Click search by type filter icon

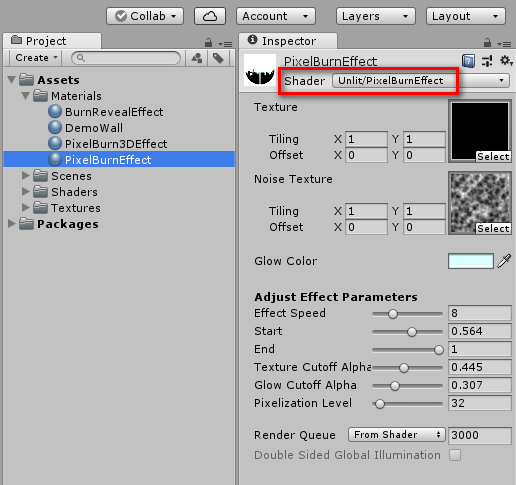coord(197,58)
